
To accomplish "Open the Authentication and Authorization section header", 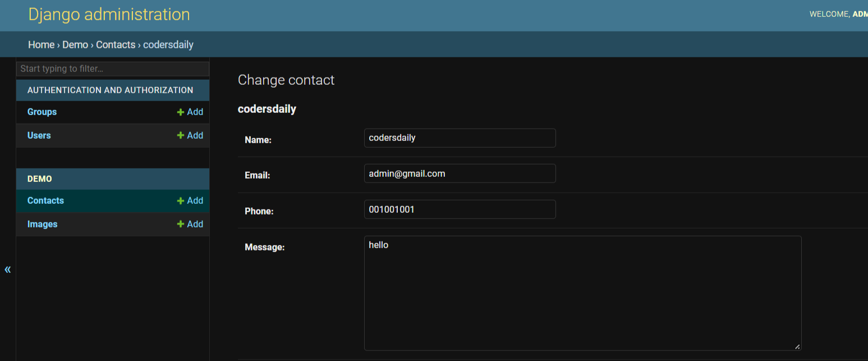I will 110,90.
